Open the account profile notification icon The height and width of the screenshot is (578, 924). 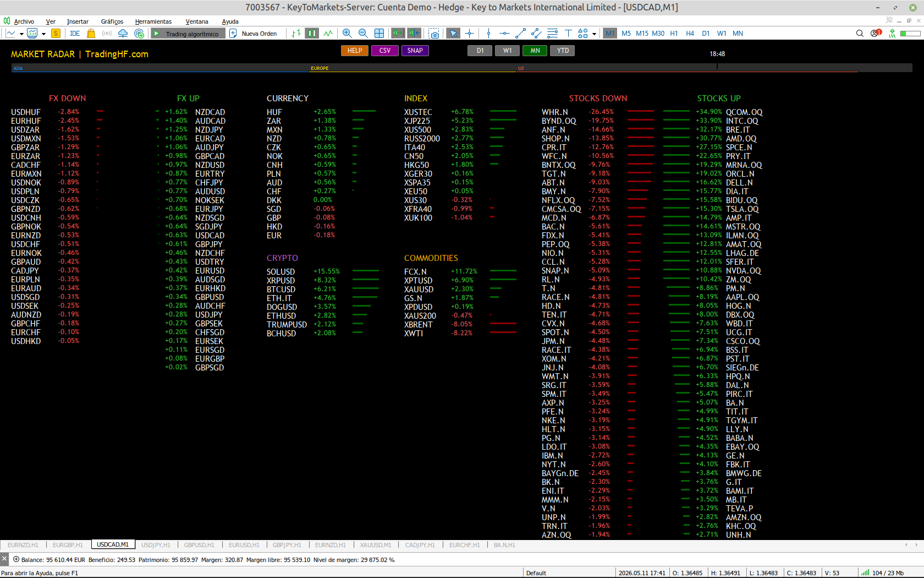[x=876, y=34]
